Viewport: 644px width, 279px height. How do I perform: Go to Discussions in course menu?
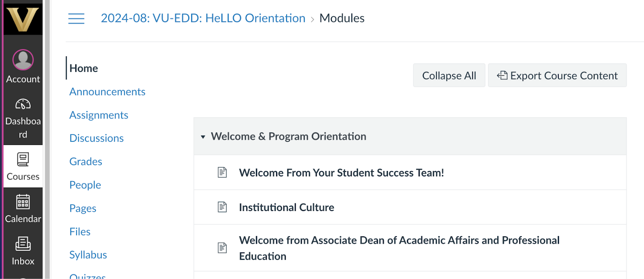click(97, 138)
